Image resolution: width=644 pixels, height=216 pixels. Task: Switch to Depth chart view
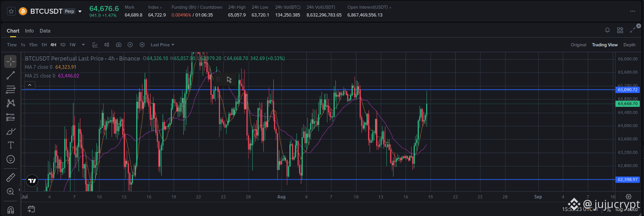click(x=629, y=44)
